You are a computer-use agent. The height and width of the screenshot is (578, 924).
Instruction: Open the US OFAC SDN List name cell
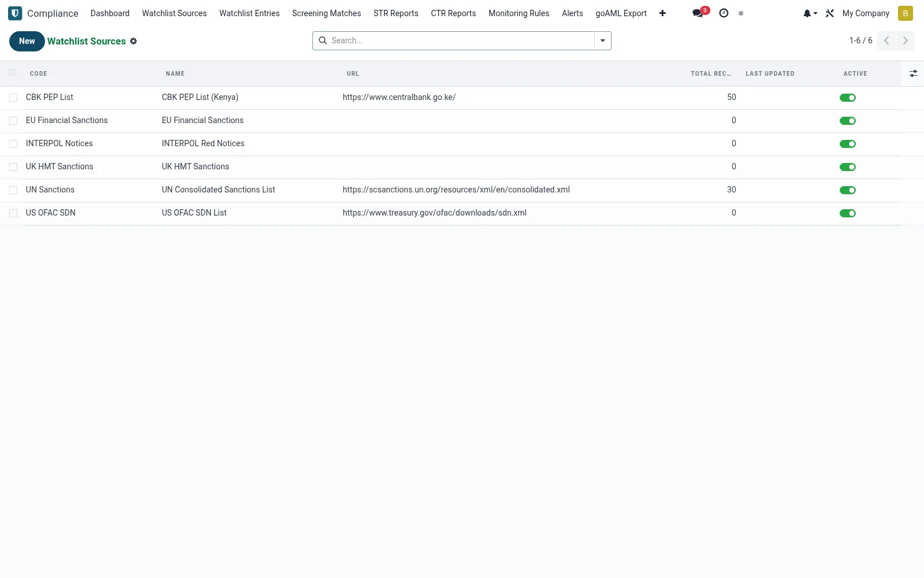194,213
